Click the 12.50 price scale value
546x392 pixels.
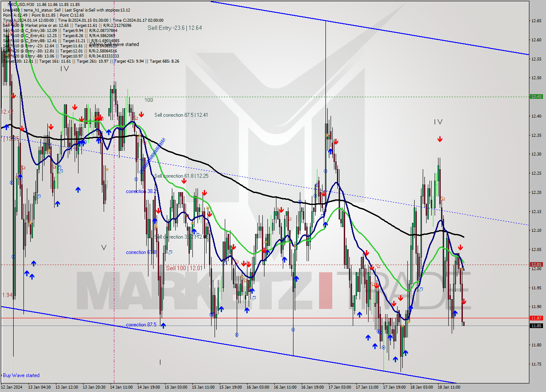(537, 78)
